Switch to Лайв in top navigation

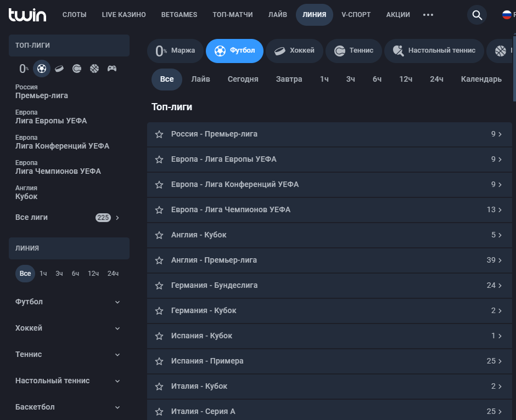pos(277,15)
